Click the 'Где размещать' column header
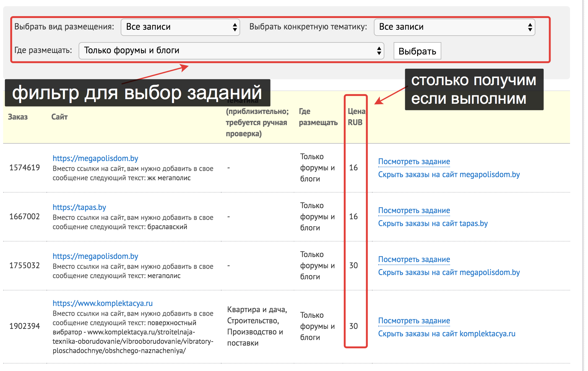The image size is (588, 371). coord(318,117)
